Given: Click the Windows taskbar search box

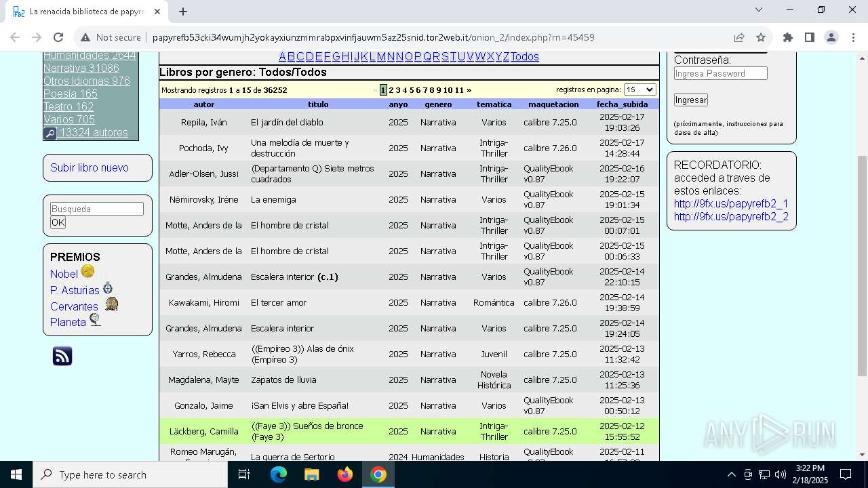Looking at the screenshot, I should [130, 474].
